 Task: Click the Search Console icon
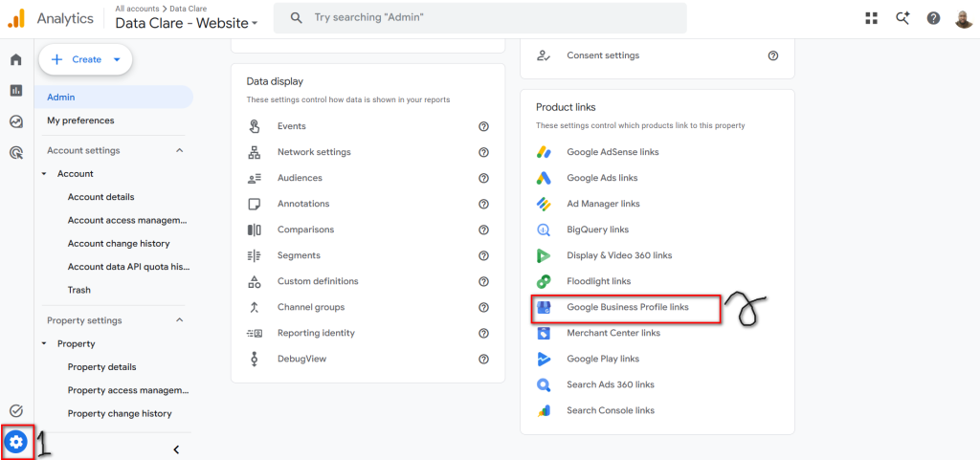pos(544,410)
